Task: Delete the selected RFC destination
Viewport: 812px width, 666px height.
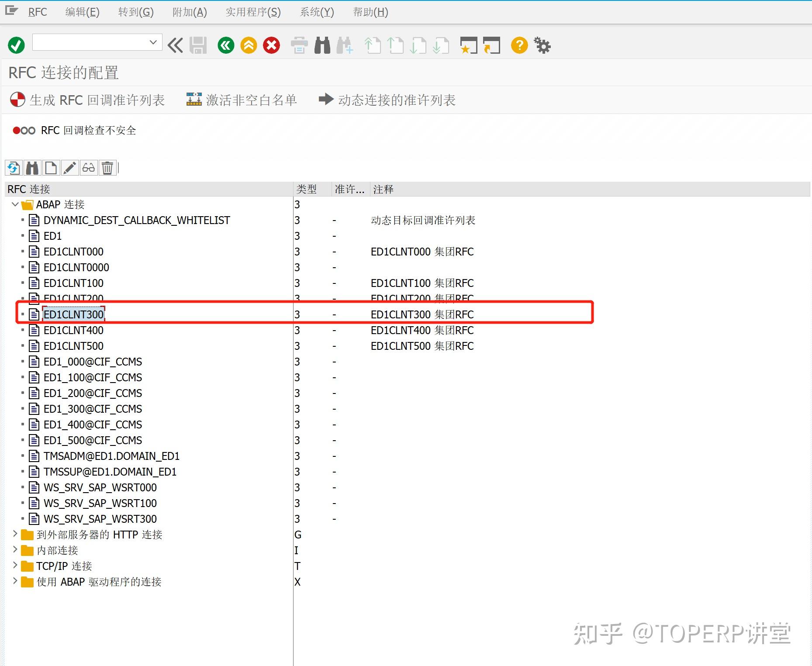Action: (107, 168)
